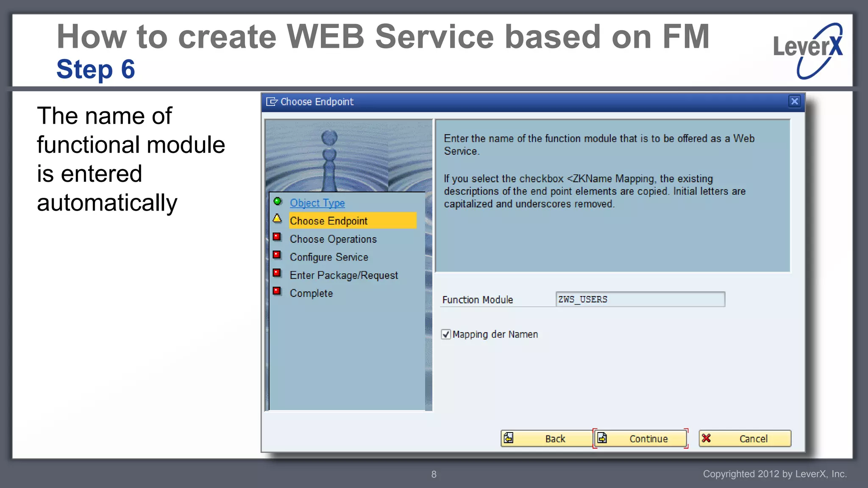Focus the Function Module input field
This screenshot has height=488, width=868.
click(x=640, y=299)
